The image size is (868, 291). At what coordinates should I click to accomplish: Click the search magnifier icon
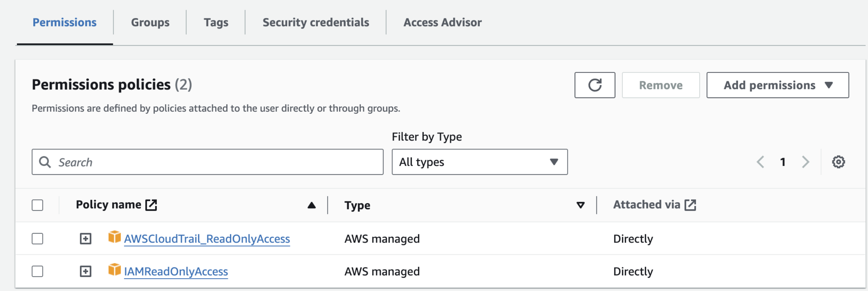coord(45,162)
